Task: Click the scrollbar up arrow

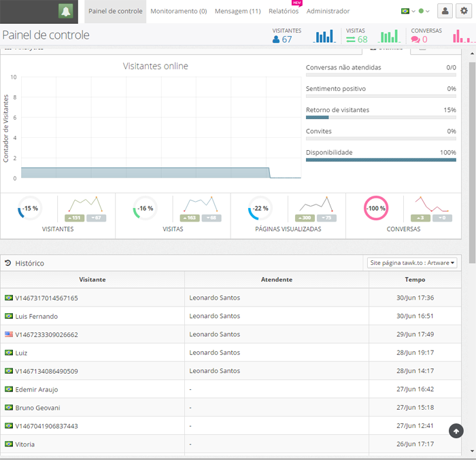Action: (x=472, y=54)
